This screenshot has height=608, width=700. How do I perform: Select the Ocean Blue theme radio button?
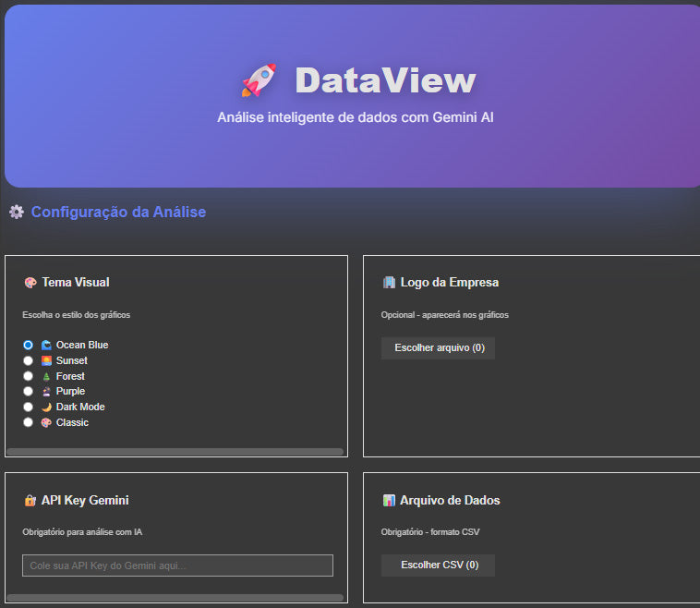point(28,346)
